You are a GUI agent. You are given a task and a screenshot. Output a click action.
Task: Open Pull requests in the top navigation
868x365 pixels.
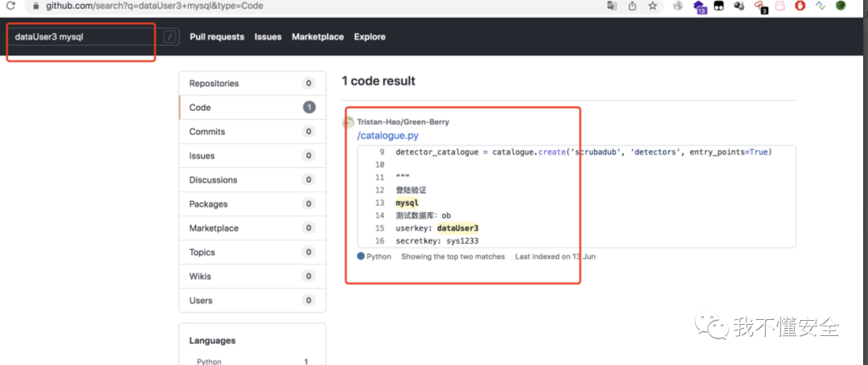pyautogui.click(x=217, y=37)
